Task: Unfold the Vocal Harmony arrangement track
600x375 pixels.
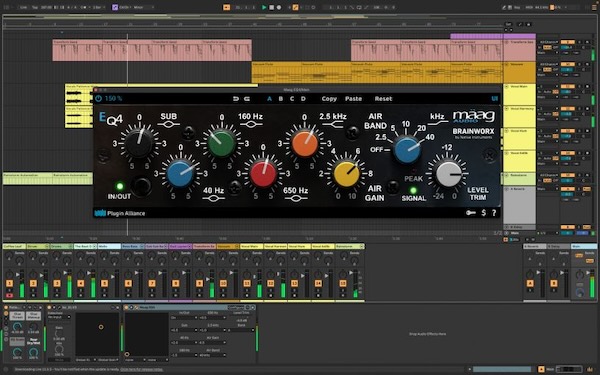Action: point(507,109)
